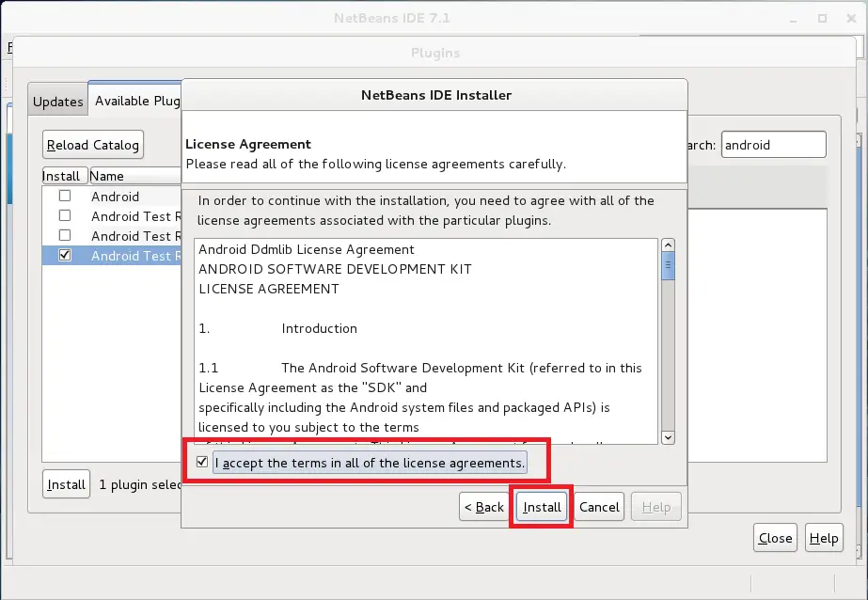Click Install in the NetBeans IDE Installer dialog

click(x=542, y=507)
